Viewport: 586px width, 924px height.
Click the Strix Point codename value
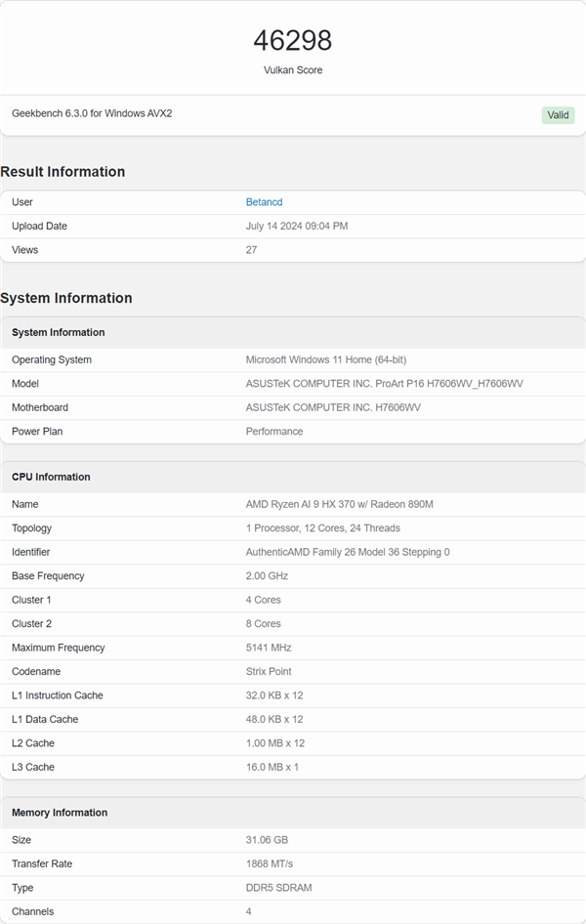coord(269,672)
